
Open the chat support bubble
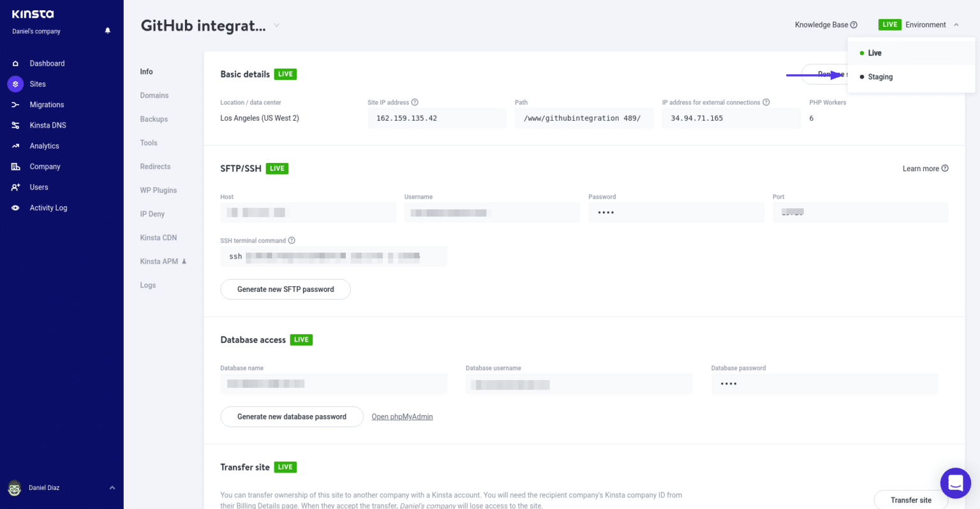[955, 483]
